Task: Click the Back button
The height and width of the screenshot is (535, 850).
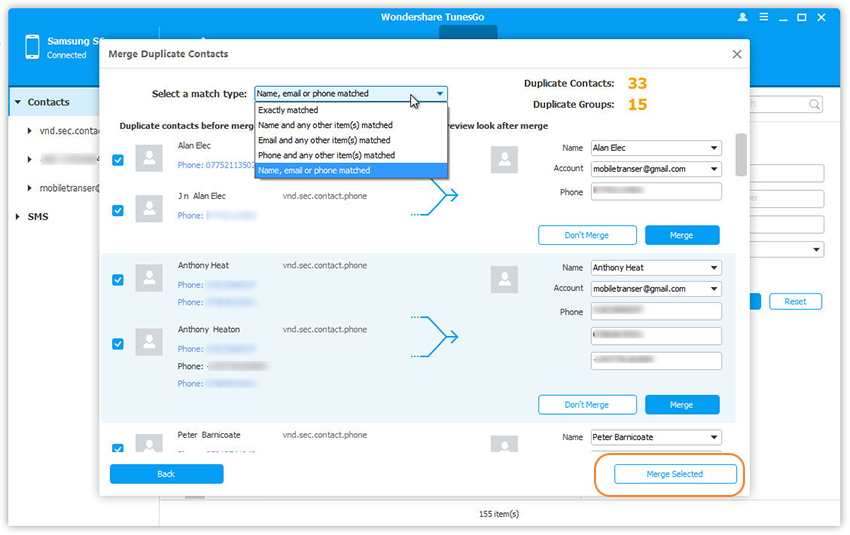Action: tap(166, 474)
